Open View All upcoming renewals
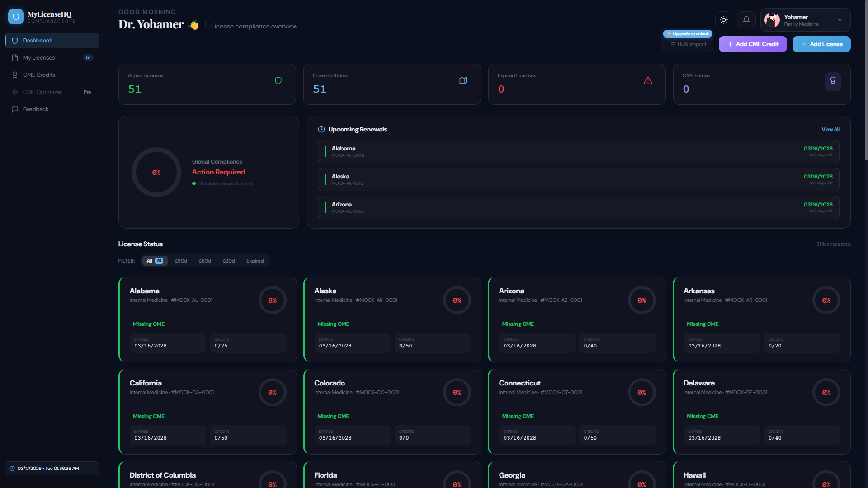 [830, 129]
